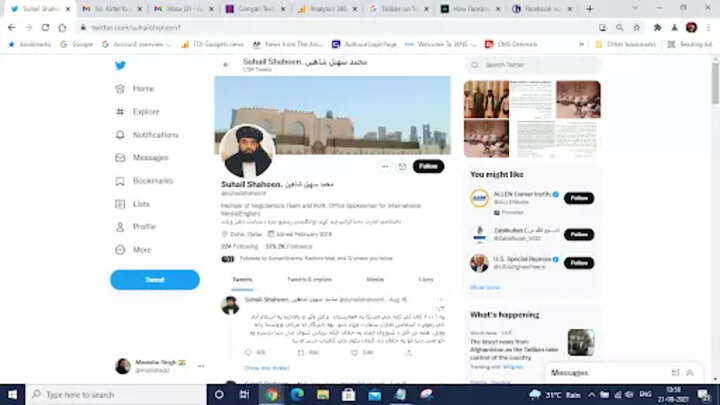Go to Chrome home page button
720x405 pixels.
pyautogui.click(x=62, y=28)
